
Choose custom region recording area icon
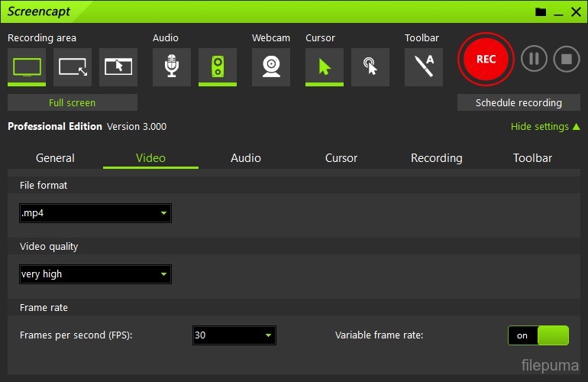[x=73, y=66]
